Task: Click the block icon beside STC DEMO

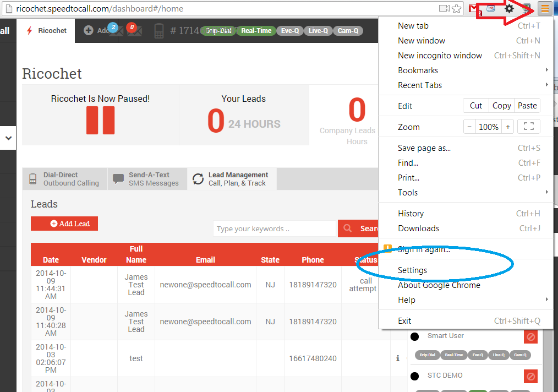Action: click(530, 376)
